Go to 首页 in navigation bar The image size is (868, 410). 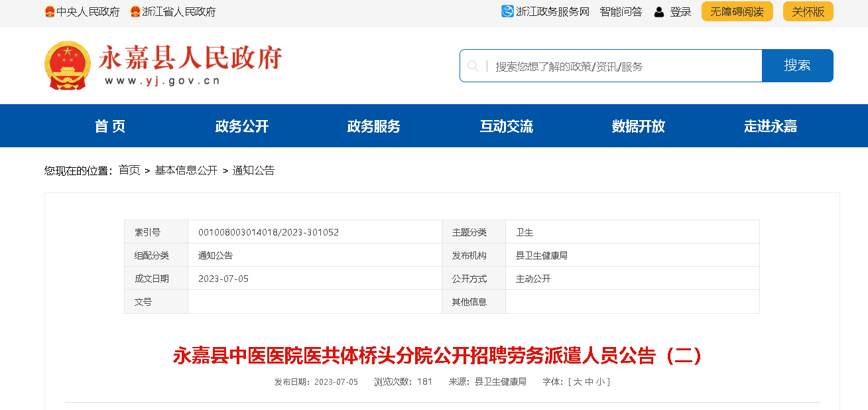tap(110, 126)
